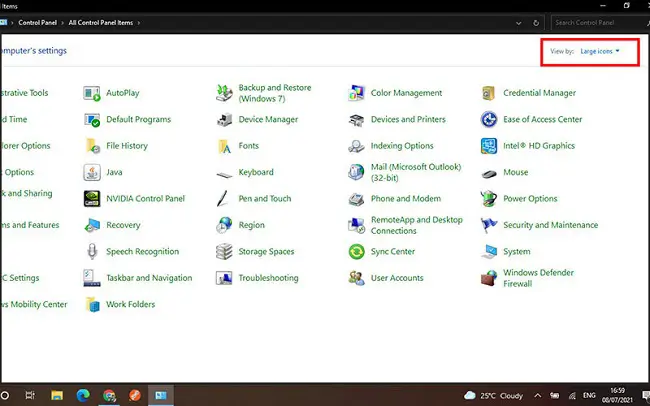Open the Troubleshooting link
Screen dimensions: 650x406
coord(268,278)
